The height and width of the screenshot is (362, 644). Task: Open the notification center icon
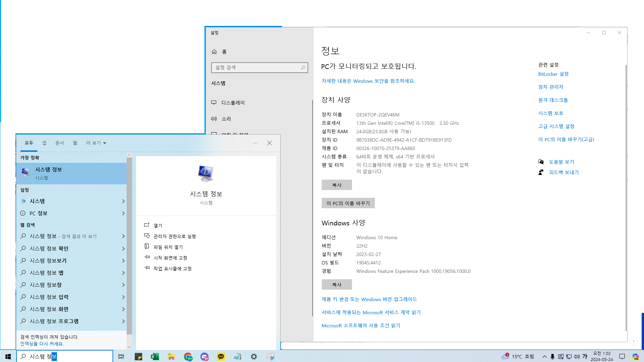pos(622,356)
